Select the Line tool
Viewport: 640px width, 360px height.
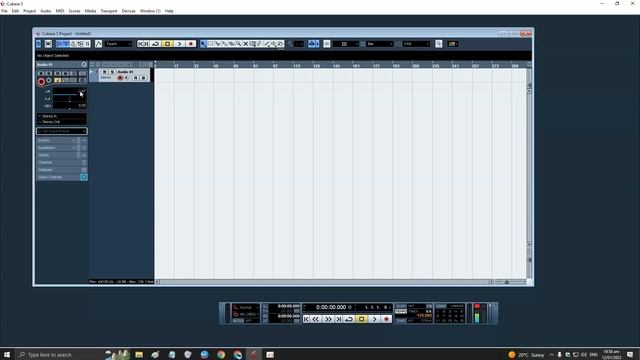[x=267, y=44]
